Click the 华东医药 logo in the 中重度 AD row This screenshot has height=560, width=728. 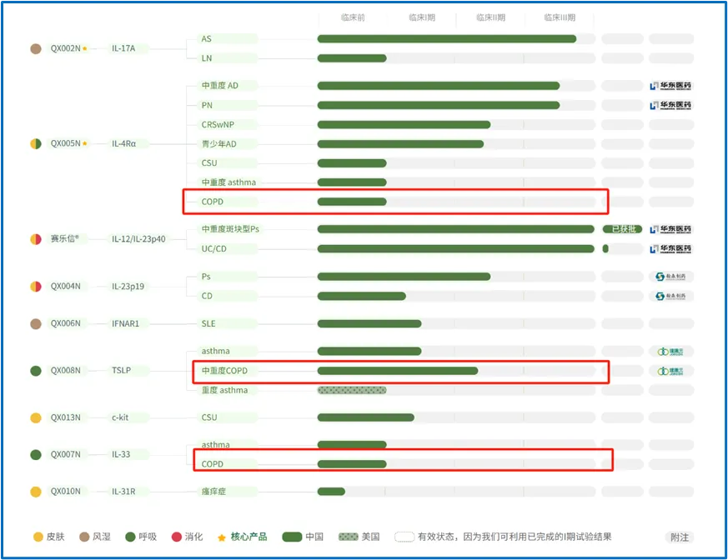[670, 86]
